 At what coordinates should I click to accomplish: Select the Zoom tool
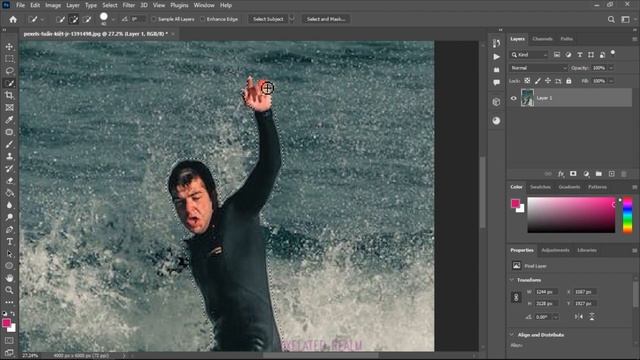(x=9, y=290)
